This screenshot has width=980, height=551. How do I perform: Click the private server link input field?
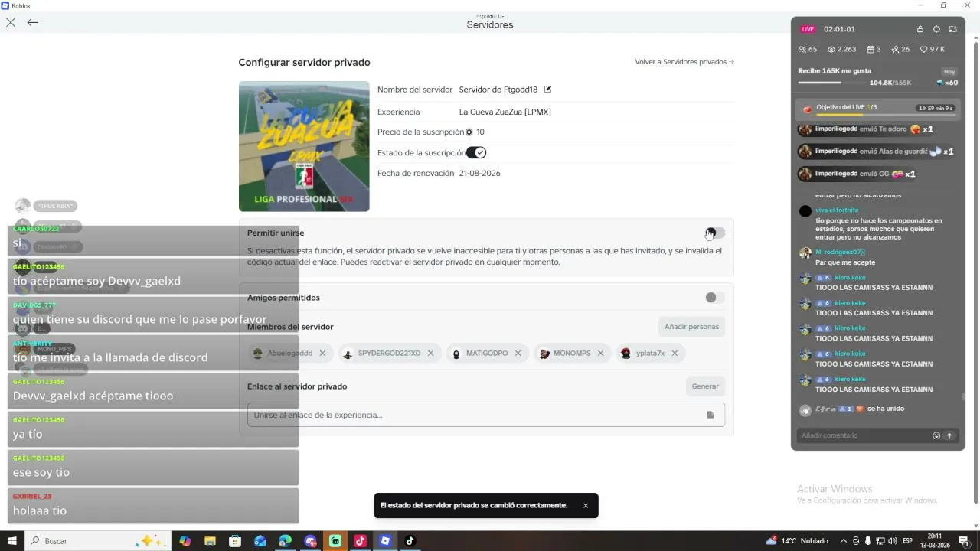pos(486,415)
